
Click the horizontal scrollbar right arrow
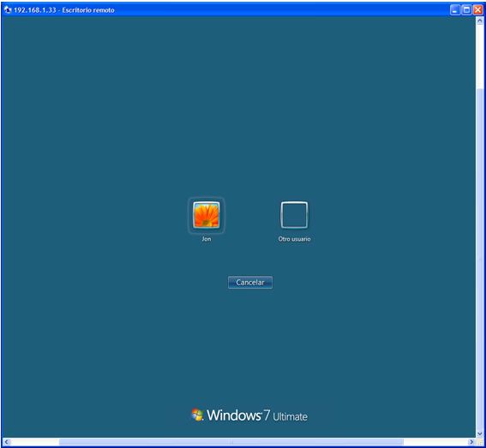[x=471, y=442]
